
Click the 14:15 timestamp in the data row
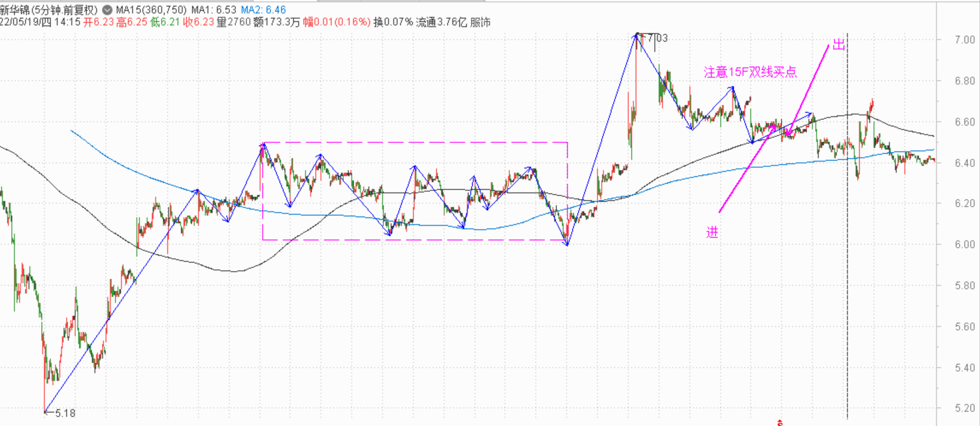[x=68, y=22]
